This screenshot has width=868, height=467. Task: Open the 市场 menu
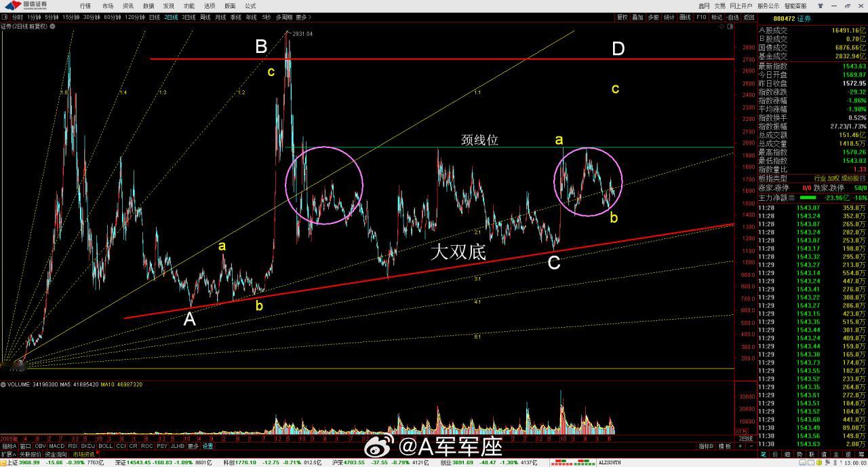108,5
